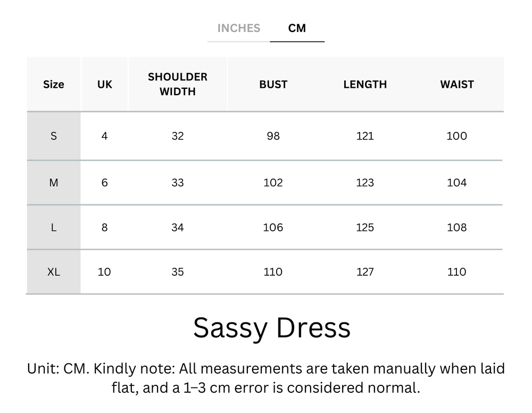532x413 pixels.
Task: Click the UK size 10 value
Action: [104, 272]
